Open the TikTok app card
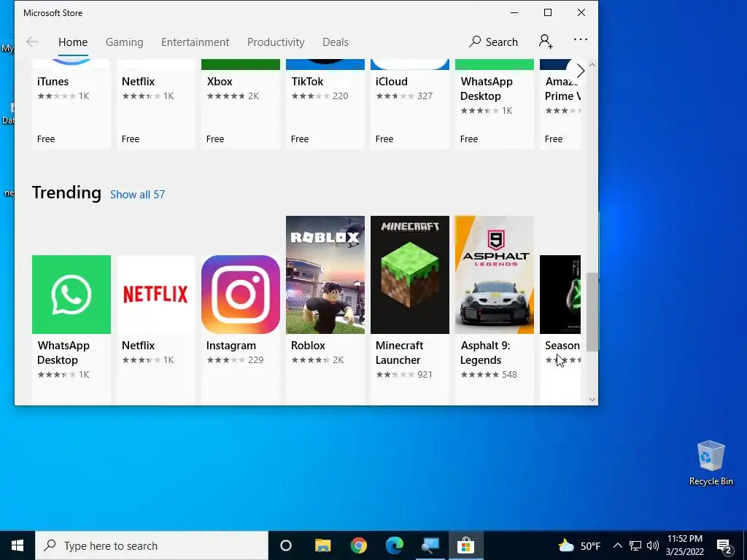747x560 pixels. [x=325, y=104]
